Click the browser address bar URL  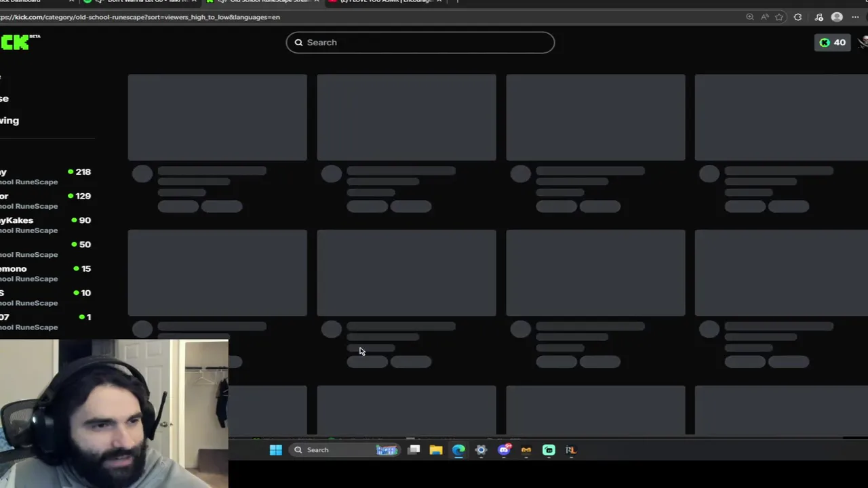coord(140,17)
